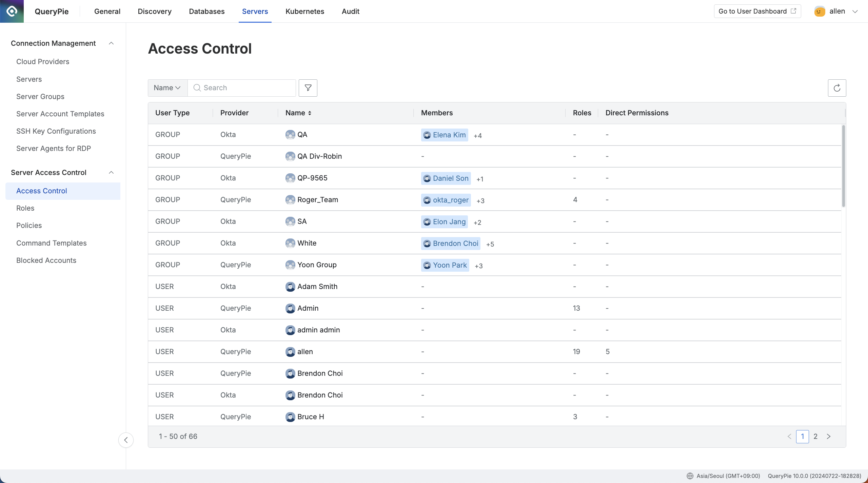This screenshot has height=483, width=868.
Task: Click the allen user avatar icon
Action: (x=820, y=11)
